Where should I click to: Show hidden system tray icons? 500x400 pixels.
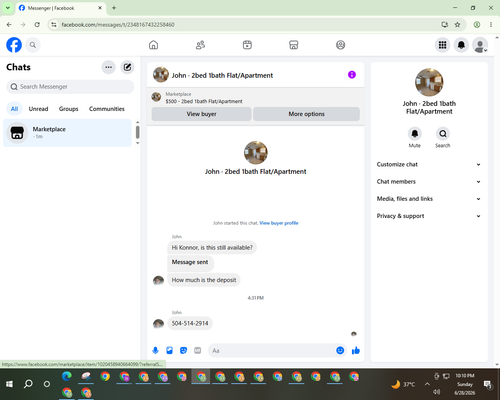[427, 384]
